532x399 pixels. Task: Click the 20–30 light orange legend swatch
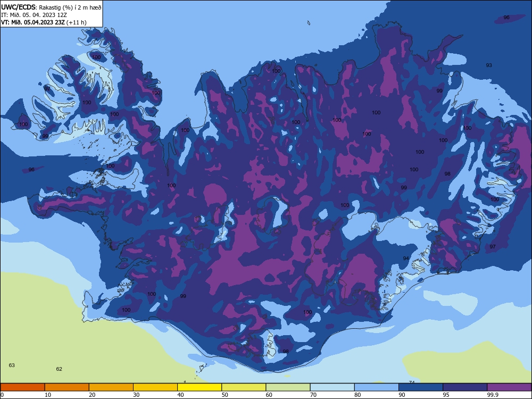point(111,387)
